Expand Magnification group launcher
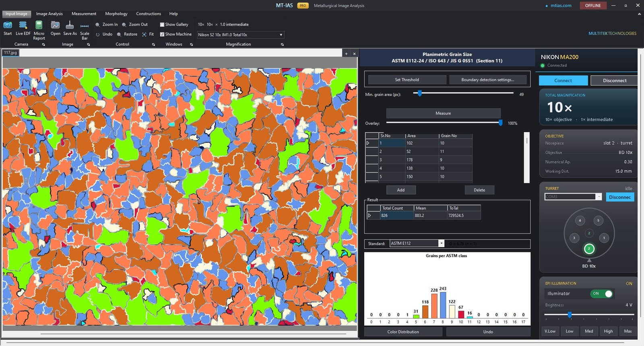 tap(282, 45)
